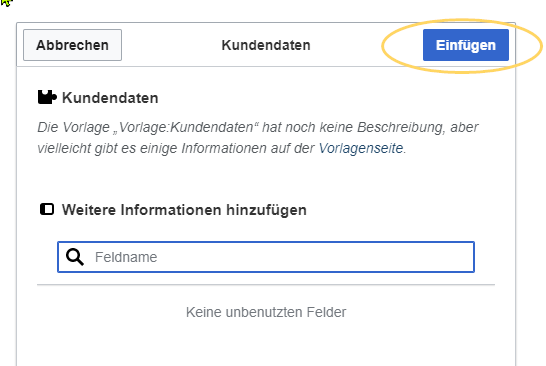The height and width of the screenshot is (366, 546).
Task: Click the magnifier icon in Feldname field
Action: click(75, 257)
